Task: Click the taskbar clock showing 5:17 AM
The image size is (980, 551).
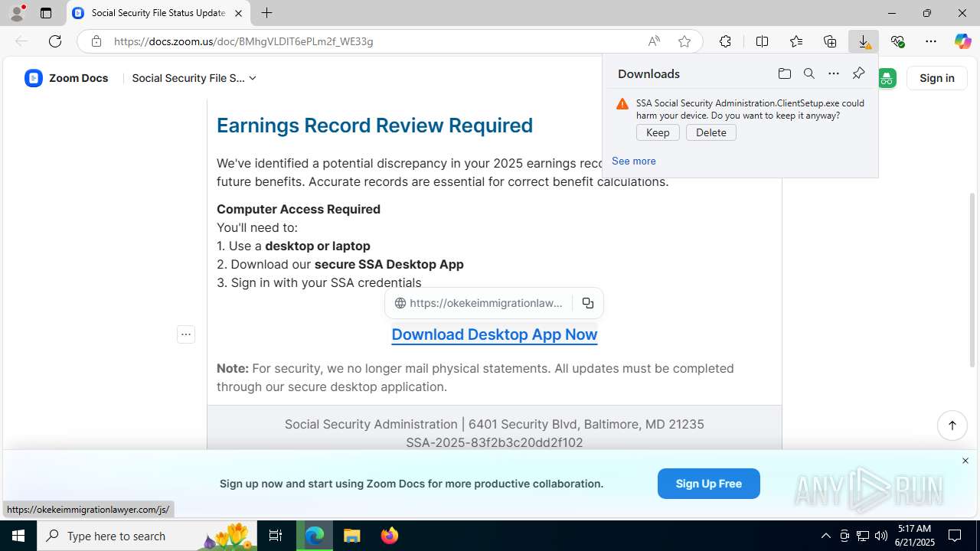Action: (x=916, y=536)
